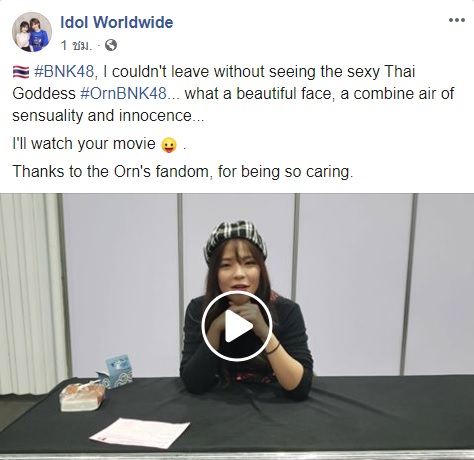The image size is (474, 460).
Task: Click the tongue-out emoji after 'movie'
Action: point(169,145)
